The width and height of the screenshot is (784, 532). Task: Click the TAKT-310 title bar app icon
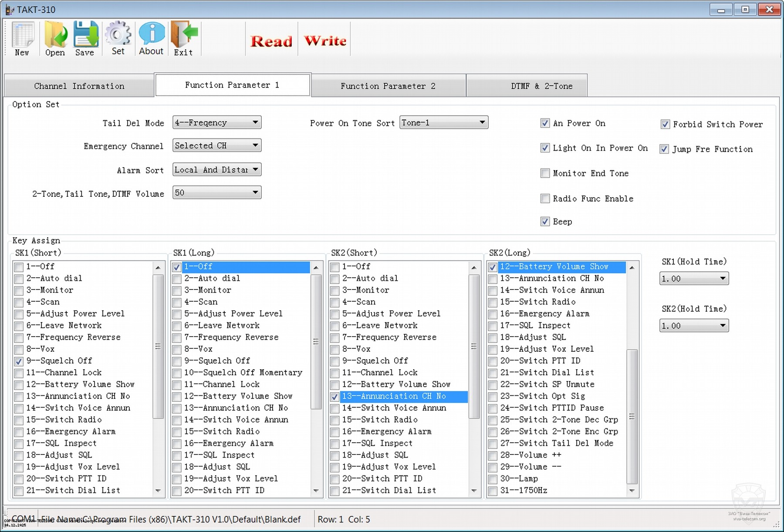point(9,10)
